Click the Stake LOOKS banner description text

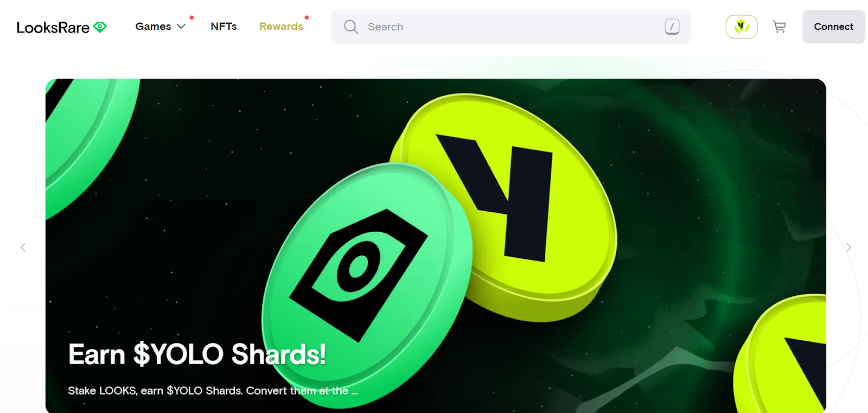[213, 391]
